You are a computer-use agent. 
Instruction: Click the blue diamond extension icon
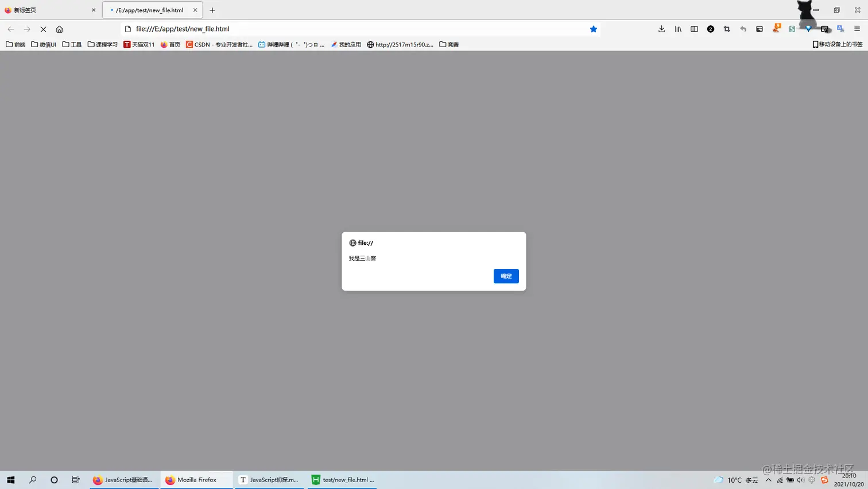(x=808, y=29)
